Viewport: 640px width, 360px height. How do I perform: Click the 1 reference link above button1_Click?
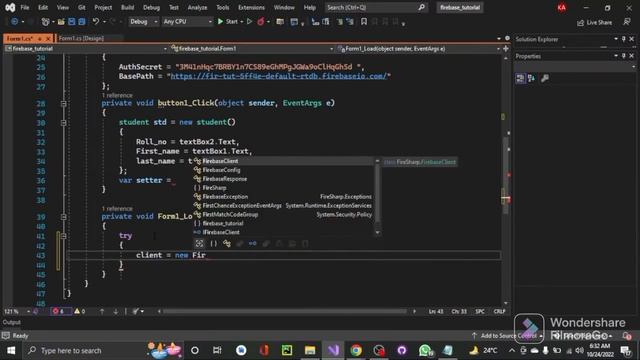point(117,95)
